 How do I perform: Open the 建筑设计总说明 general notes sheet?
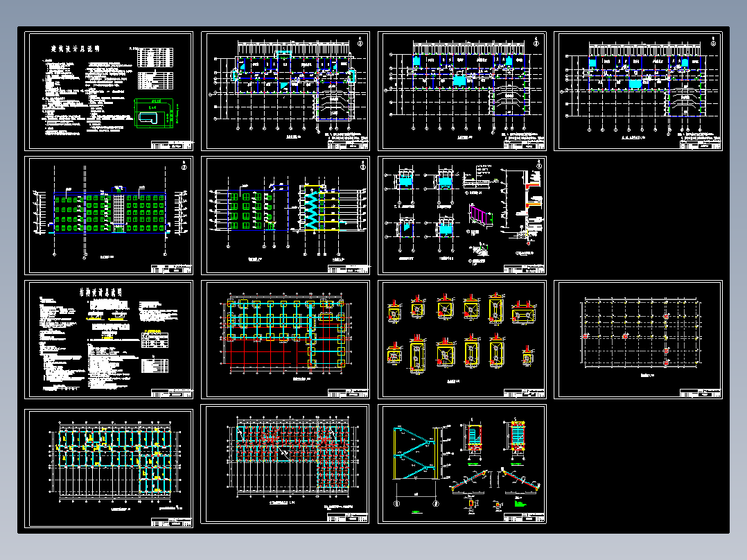click(x=109, y=91)
